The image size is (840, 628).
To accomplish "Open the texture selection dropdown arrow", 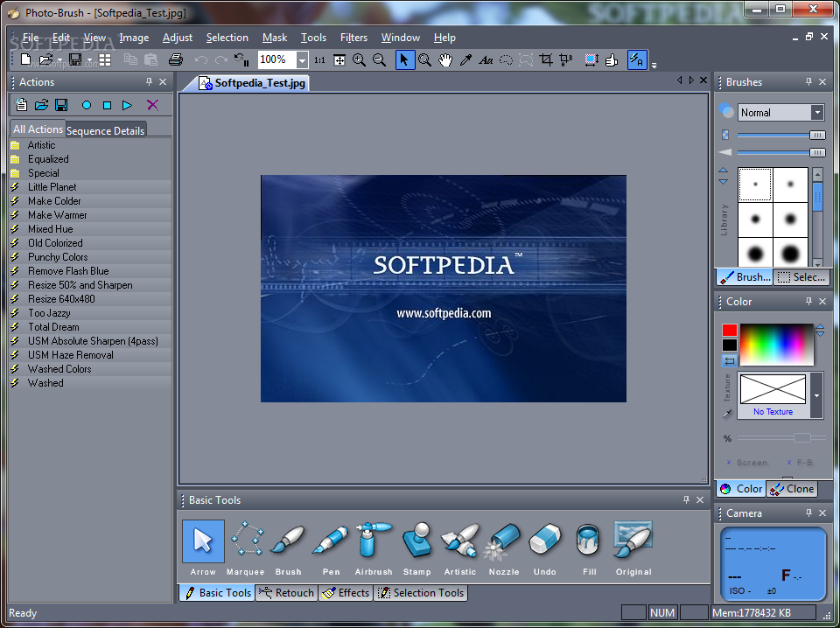I will coord(816,395).
